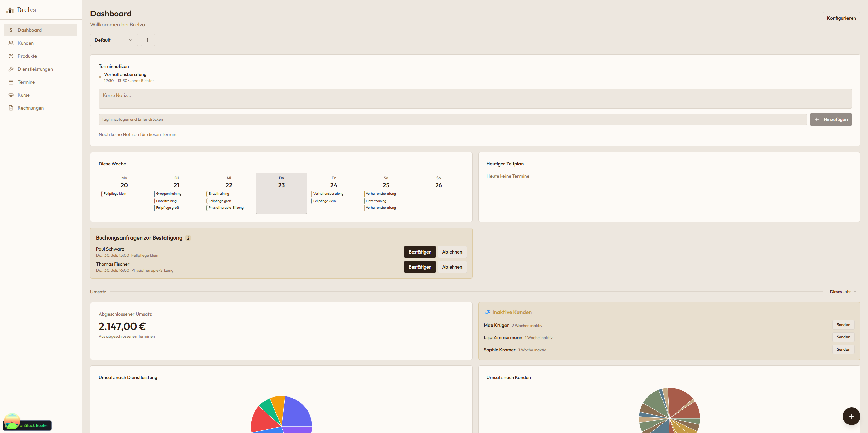Viewport: 868px width, 433px height.
Task: Decline Paul Schwarz booking request
Action: (x=452, y=252)
